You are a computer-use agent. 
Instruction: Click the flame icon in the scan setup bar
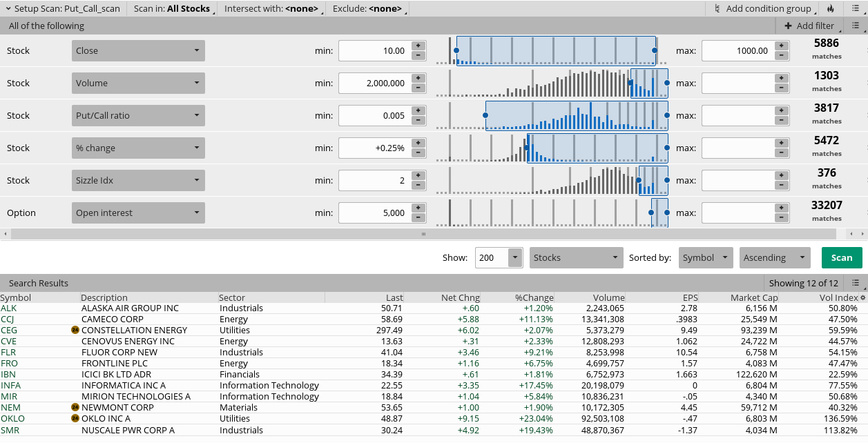830,9
